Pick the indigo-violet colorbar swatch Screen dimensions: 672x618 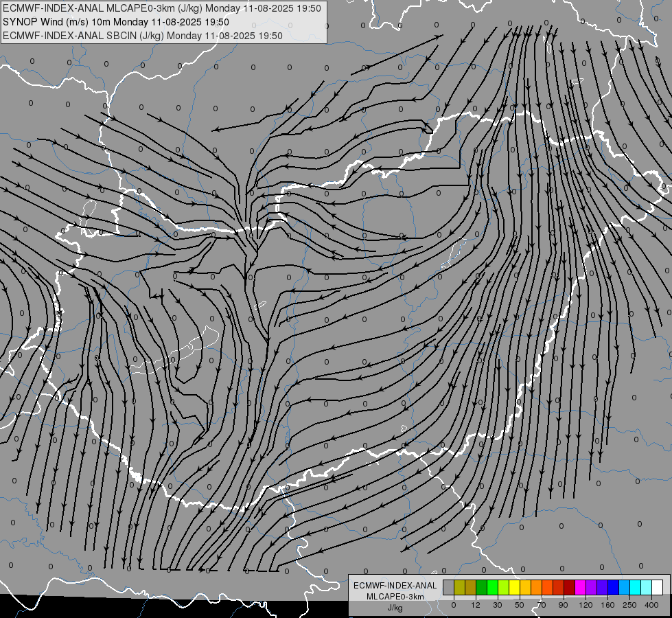603,587
